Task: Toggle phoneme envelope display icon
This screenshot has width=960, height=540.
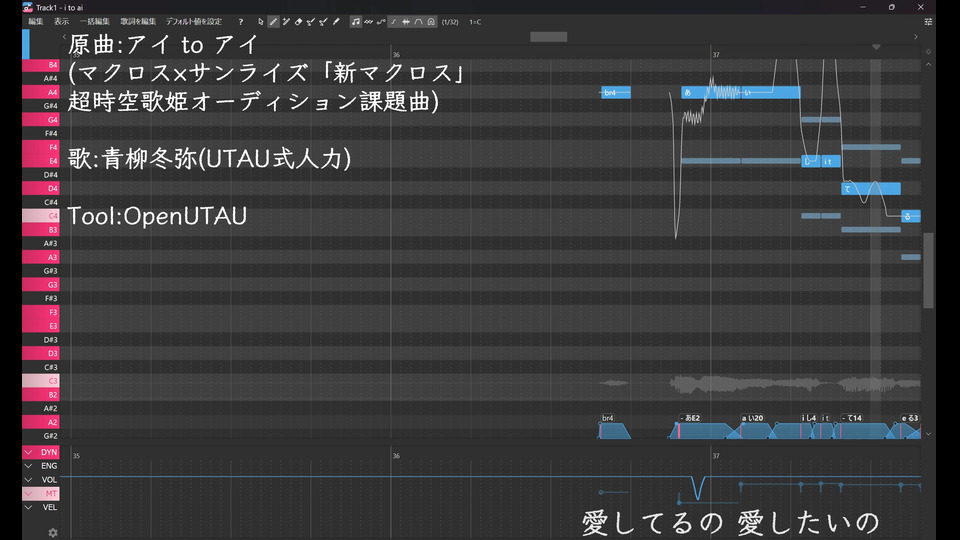Action: pyautogui.click(x=419, y=22)
